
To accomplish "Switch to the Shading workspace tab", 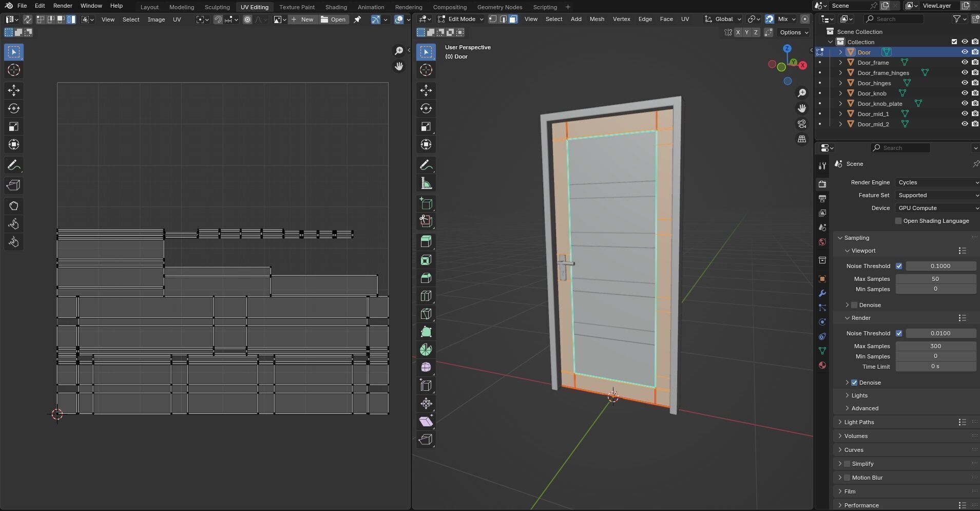I will click(336, 7).
